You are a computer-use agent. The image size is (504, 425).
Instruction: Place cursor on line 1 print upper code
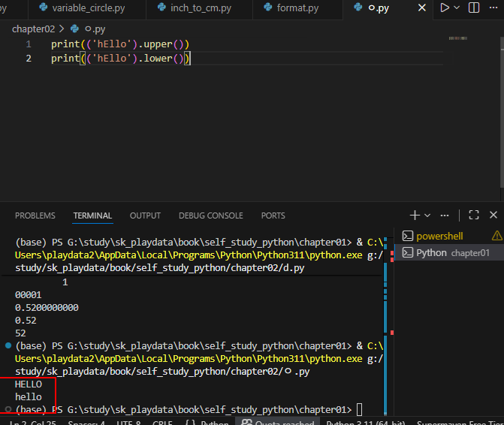point(120,44)
